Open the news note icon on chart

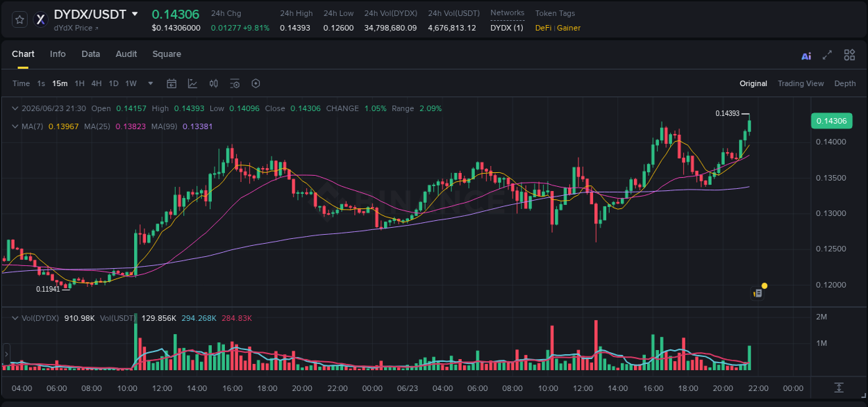click(x=758, y=294)
